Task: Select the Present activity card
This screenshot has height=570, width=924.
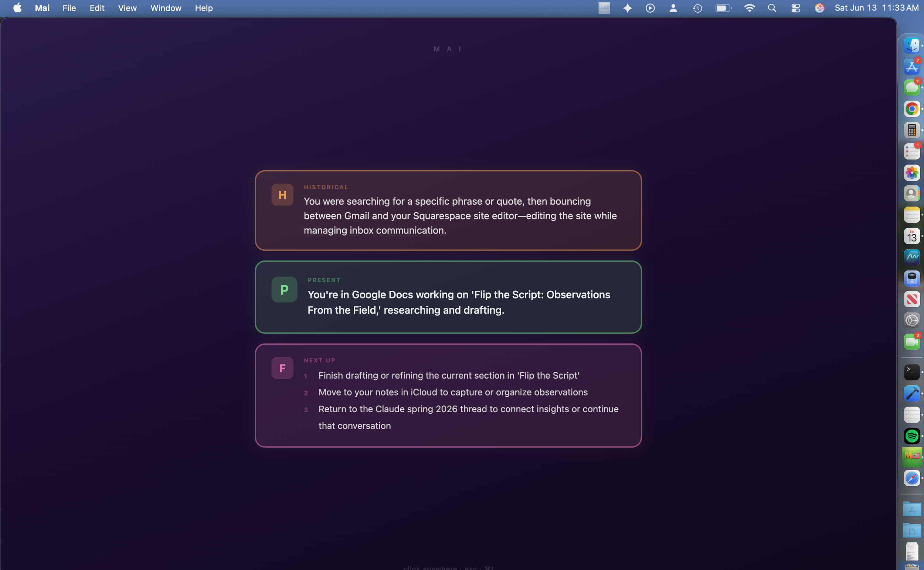Action: (448, 297)
